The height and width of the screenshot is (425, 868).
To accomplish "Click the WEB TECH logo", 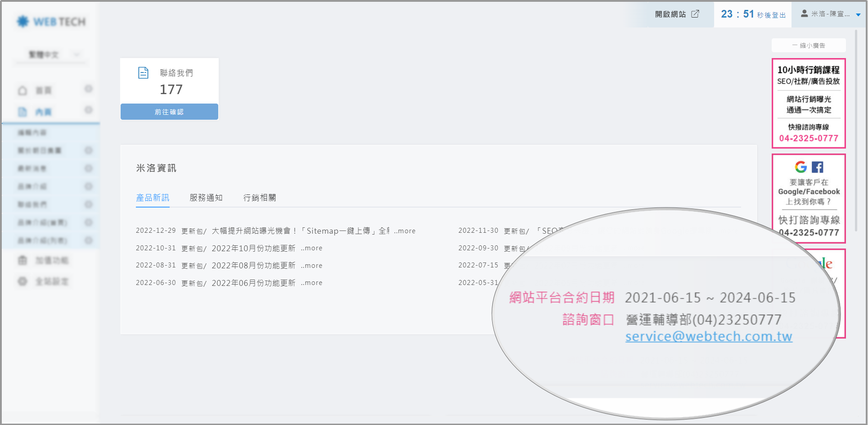I will pos(51,22).
